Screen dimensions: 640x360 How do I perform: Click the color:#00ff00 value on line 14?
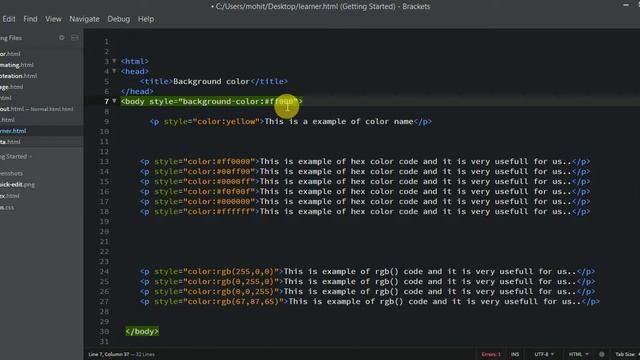pyautogui.click(x=219, y=171)
